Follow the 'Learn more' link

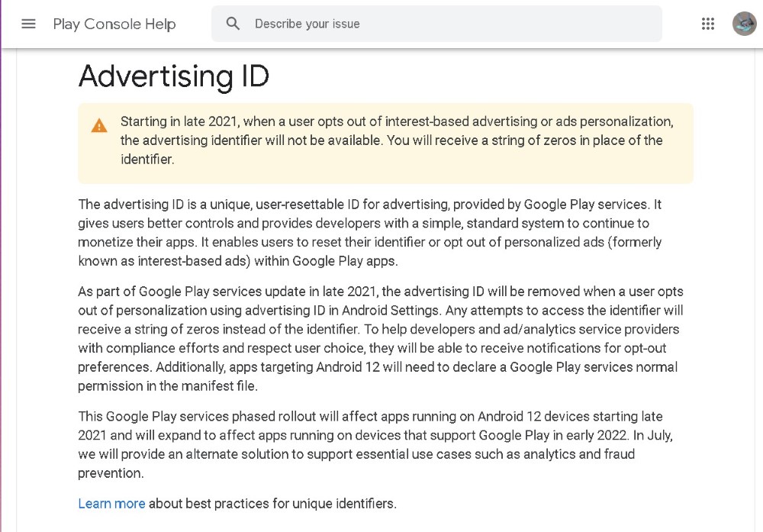tap(111, 503)
